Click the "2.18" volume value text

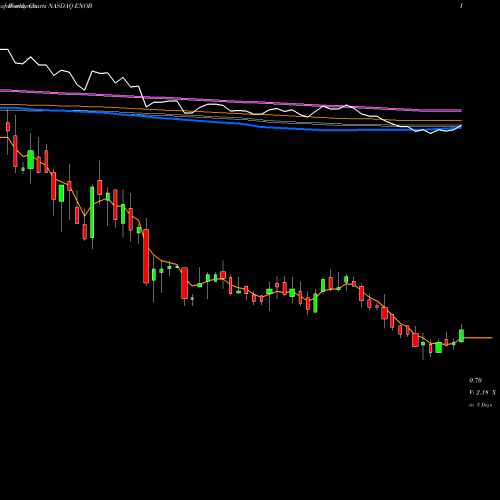[482, 393]
